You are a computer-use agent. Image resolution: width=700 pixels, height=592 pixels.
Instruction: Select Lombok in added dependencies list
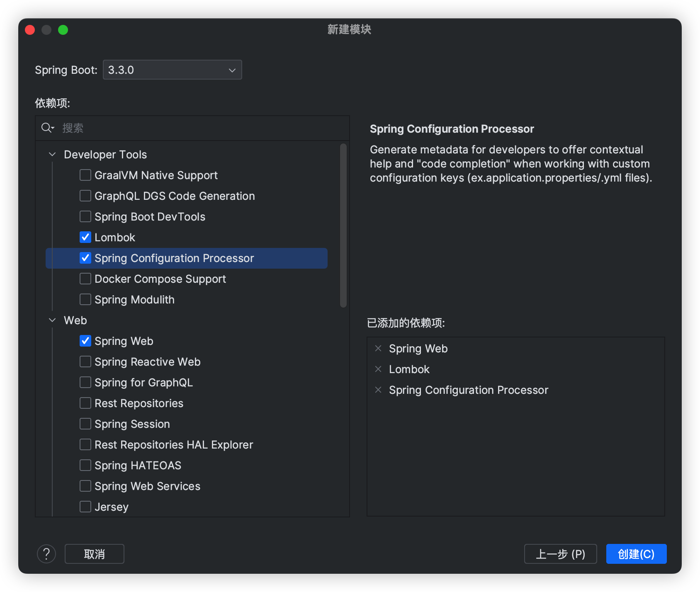[409, 369]
